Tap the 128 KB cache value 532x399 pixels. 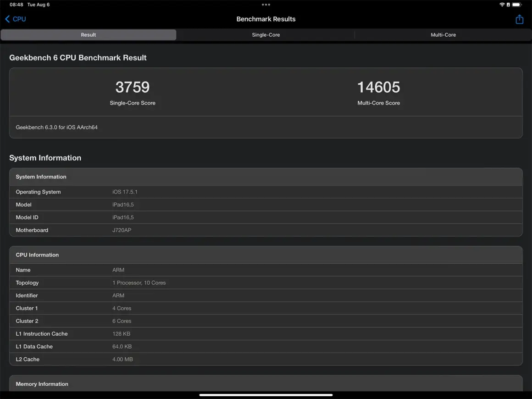121,334
